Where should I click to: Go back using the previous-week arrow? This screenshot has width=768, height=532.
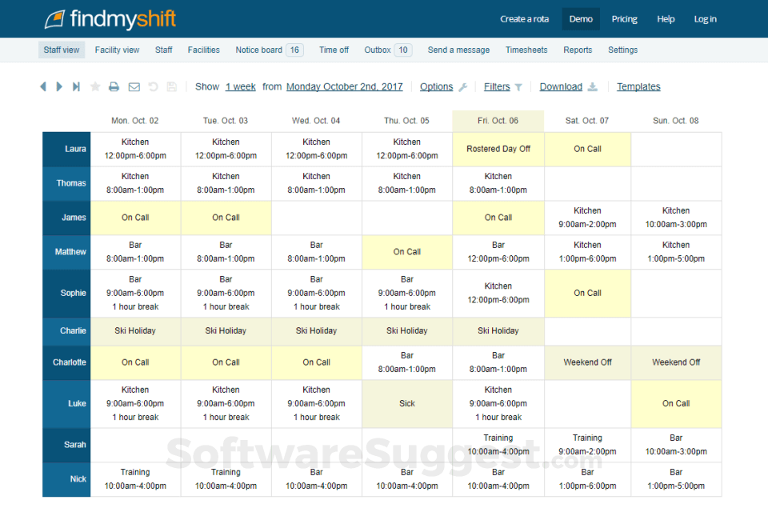click(43, 86)
